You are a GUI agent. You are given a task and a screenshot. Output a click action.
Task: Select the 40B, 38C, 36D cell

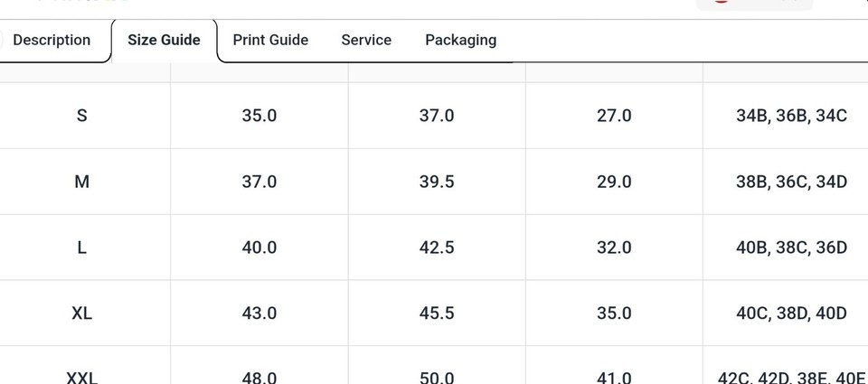tap(791, 248)
